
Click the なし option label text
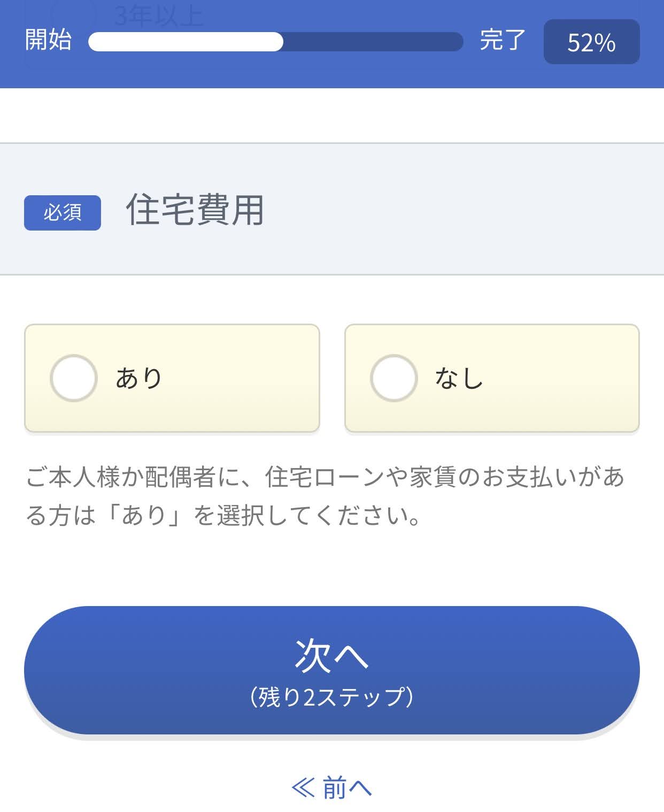click(x=459, y=378)
